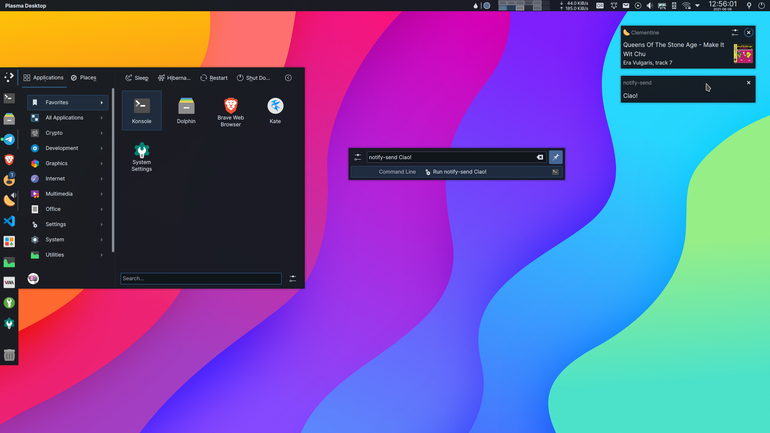This screenshot has width=770, height=433.
Task: Launch Konsole from favorites grid
Action: coord(141,110)
